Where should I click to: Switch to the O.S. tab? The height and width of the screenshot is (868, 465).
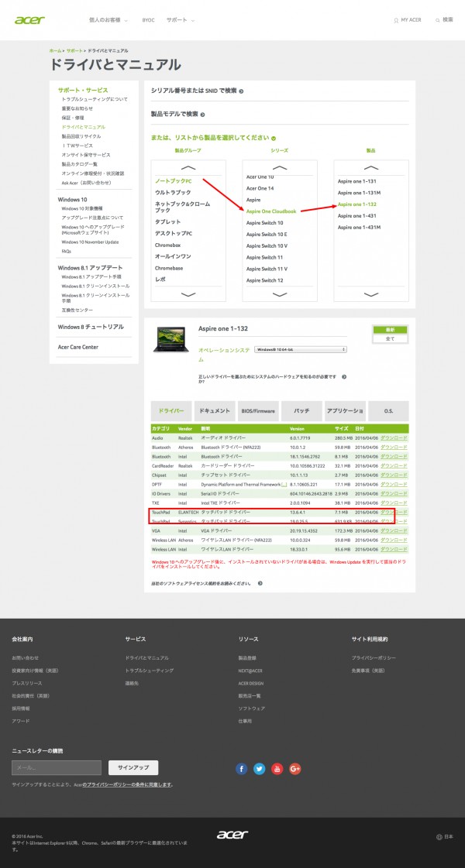coord(388,410)
